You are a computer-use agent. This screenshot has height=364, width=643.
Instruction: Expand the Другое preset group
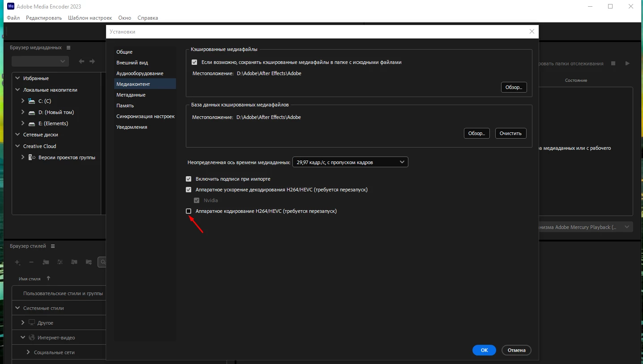click(23, 322)
